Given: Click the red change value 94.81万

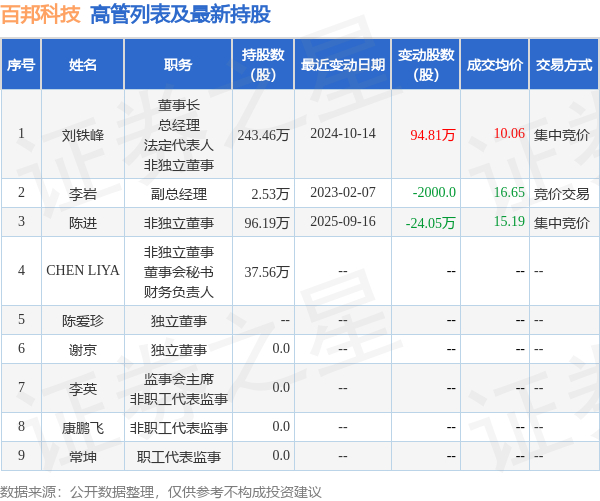Looking at the screenshot, I should click(x=433, y=135).
